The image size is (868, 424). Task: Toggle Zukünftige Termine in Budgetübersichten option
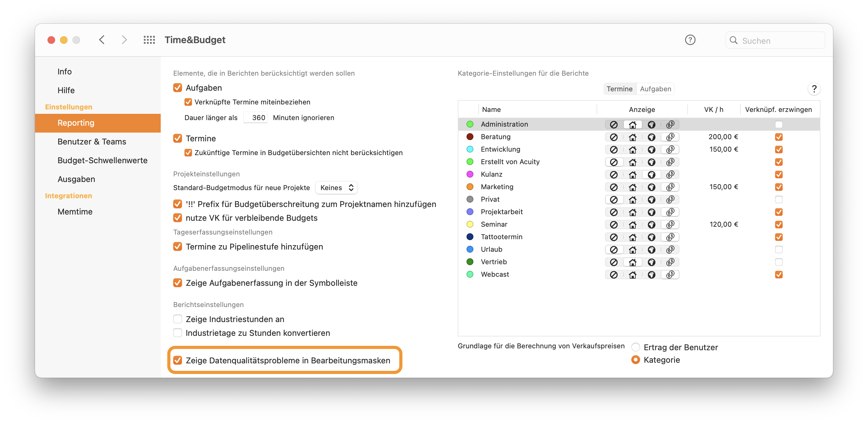pos(188,152)
